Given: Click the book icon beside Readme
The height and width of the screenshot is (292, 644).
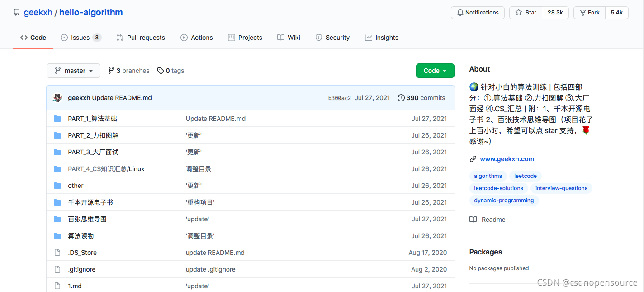Looking at the screenshot, I should tap(473, 220).
